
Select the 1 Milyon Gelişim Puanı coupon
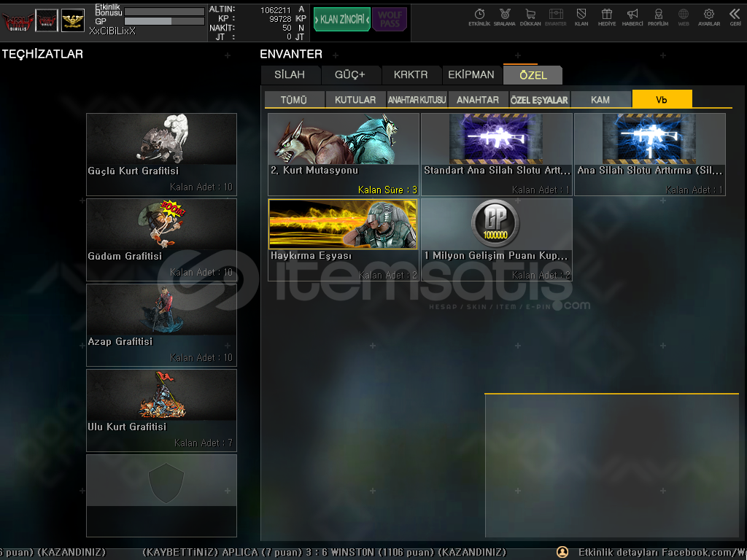(x=496, y=239)
